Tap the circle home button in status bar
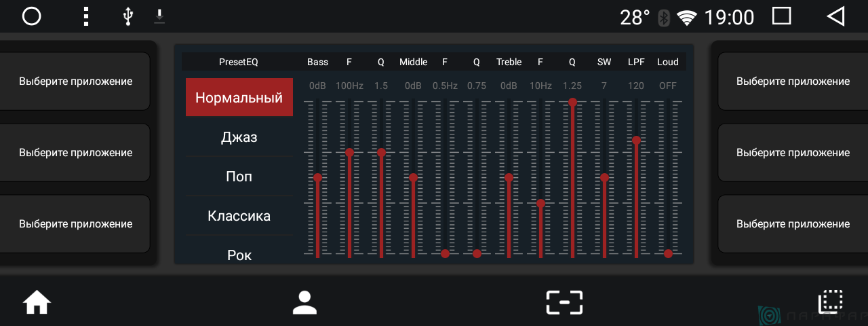This screenshot has width=868, height=326. (32, 16)
